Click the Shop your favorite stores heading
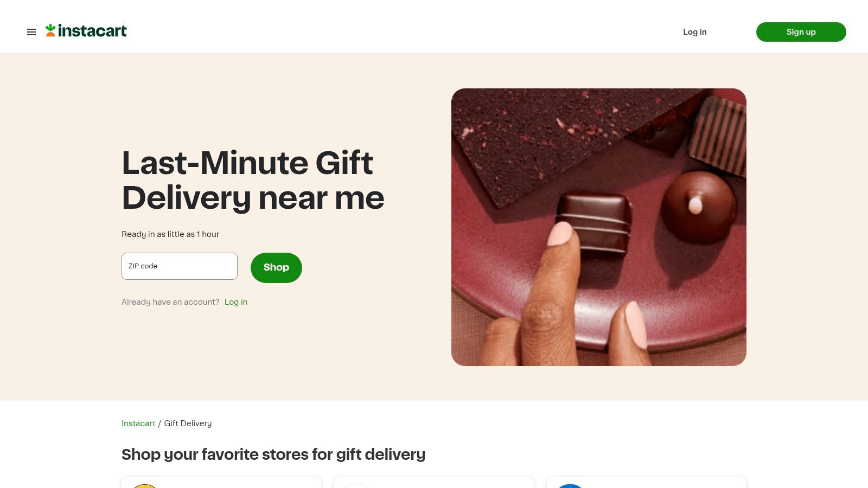 coord(273,454)
